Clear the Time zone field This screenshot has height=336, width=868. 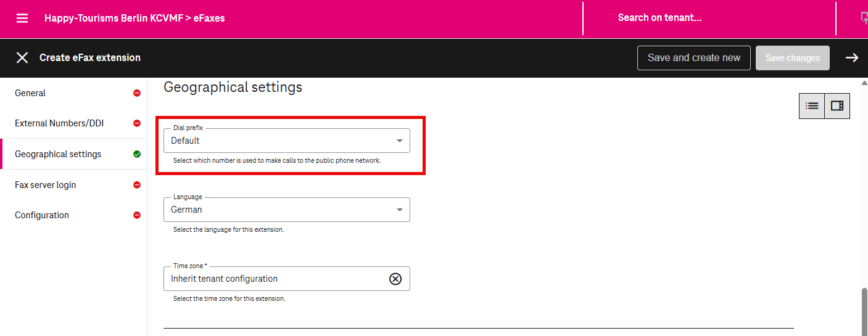click(x=395, y=279)
